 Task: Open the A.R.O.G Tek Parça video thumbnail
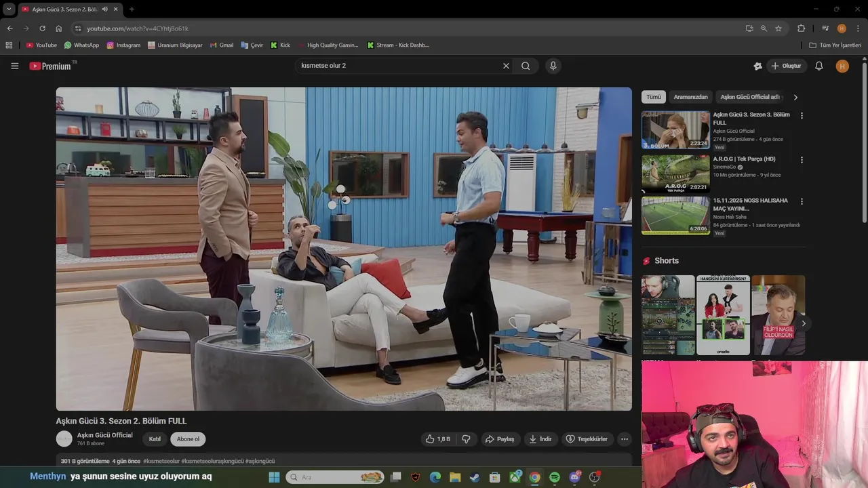675,173
